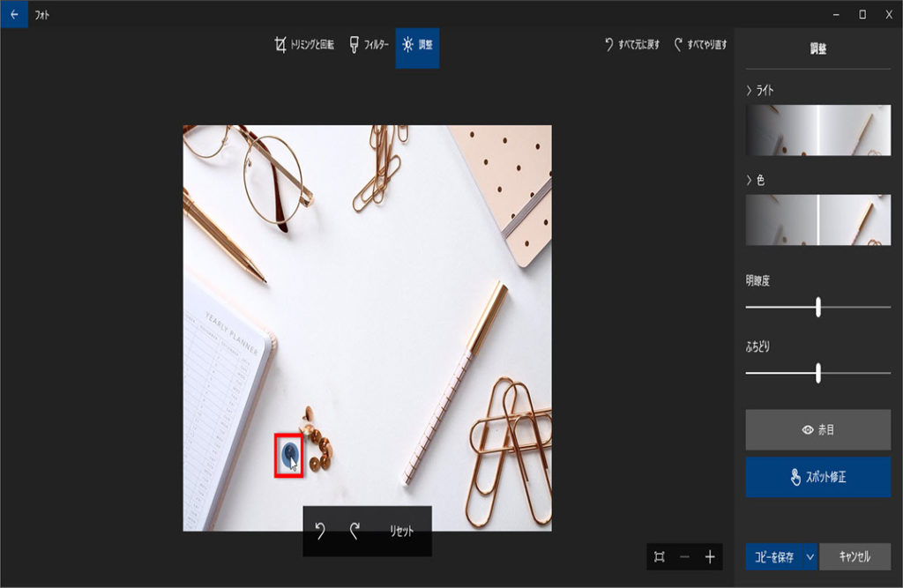Toggle the スポット修正 spot fix tool
Viewport: 903px width, 588px height.
point(817,478)
